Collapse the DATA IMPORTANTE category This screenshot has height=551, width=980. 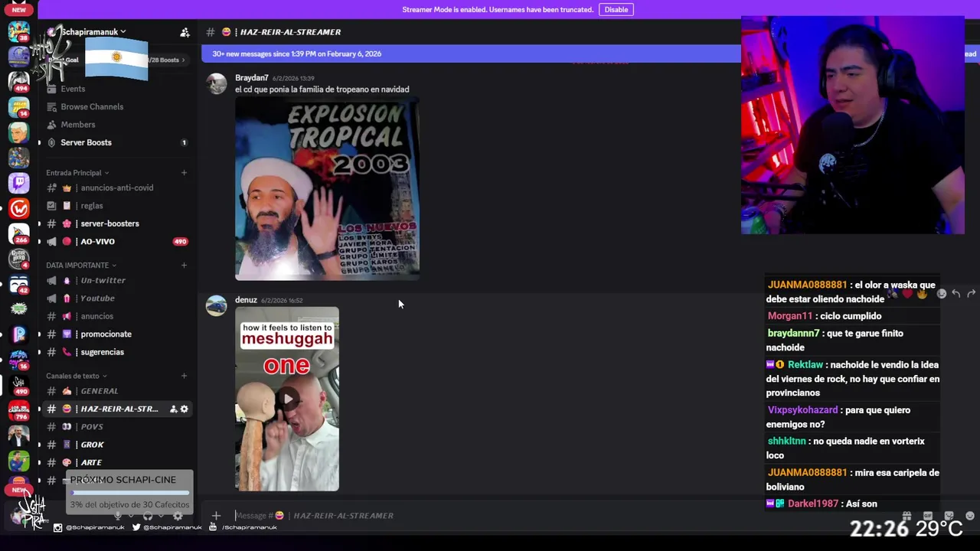81,265
